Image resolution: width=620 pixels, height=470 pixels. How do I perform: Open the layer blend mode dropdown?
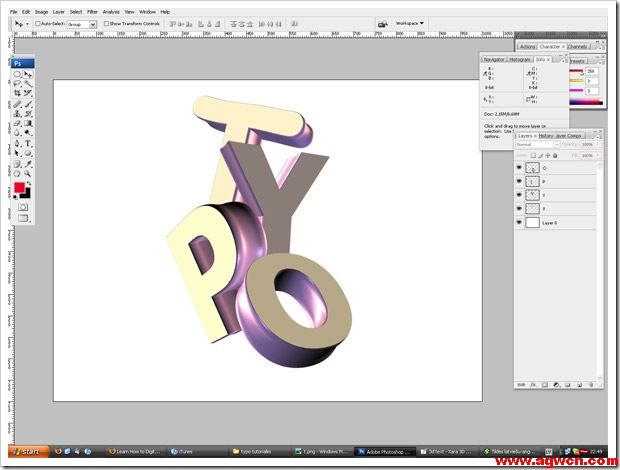(x=537, y=145)
